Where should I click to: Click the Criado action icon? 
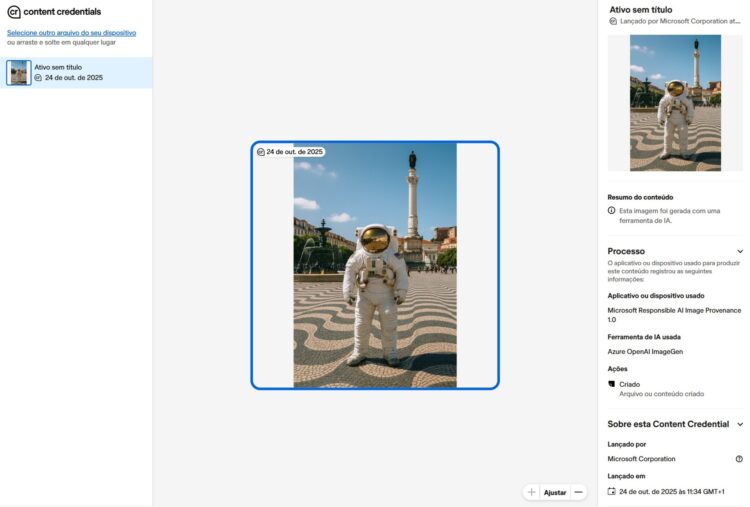pos(612,384)
